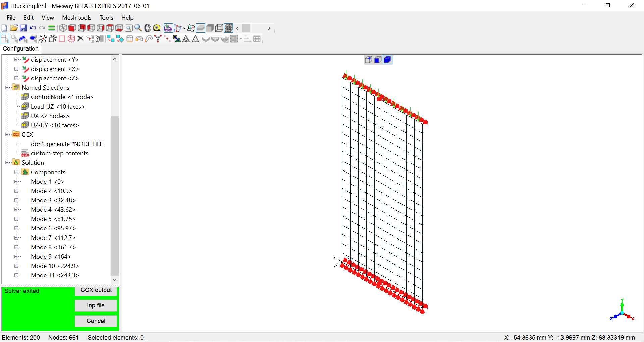Open the File menu
This screenshot has height=342, width=644.
(x=11, y=18)
